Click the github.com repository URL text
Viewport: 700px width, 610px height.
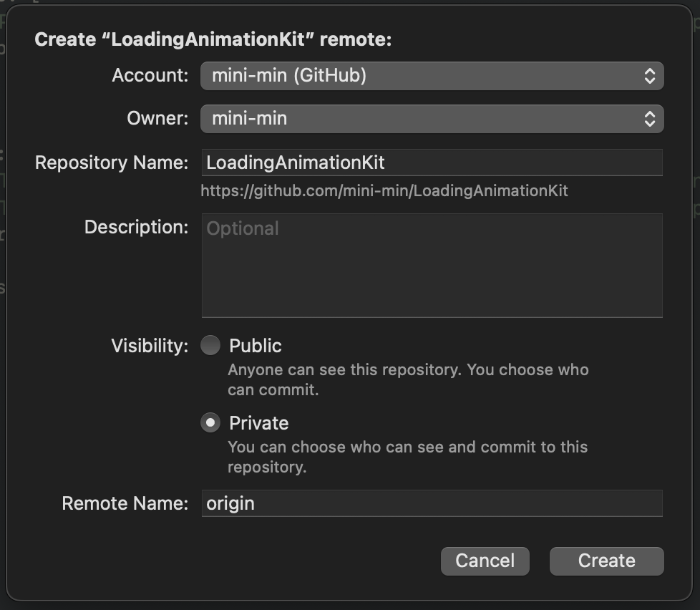(x=384, y=191)
